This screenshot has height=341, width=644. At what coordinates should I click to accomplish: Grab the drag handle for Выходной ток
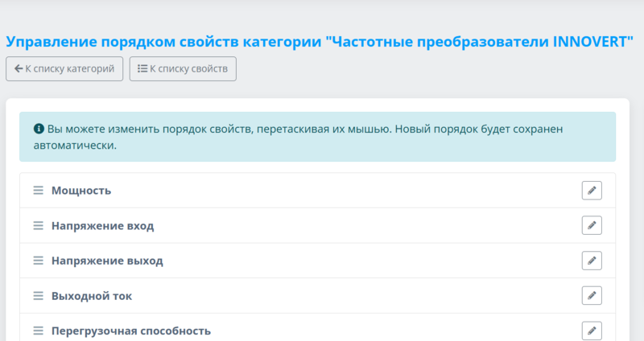[x=38, y=296]
